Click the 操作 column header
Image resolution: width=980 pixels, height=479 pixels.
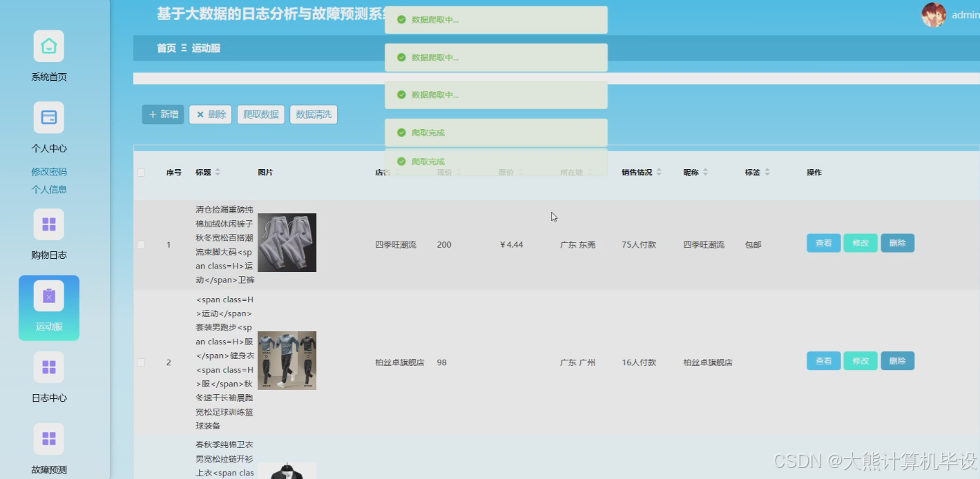coord(814,173)
